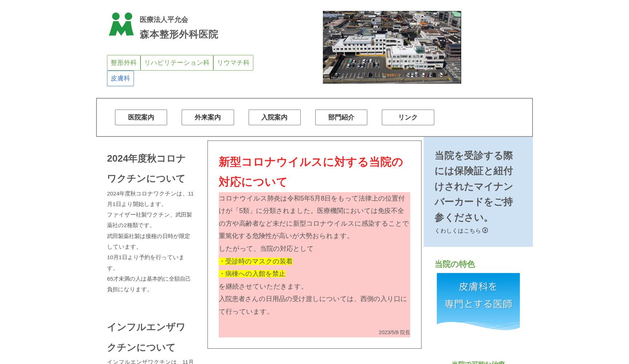The width and height of the screenshot is (629, 364).
Task: Click the highlighted 病棟への入館を禁止 text
Action: [x=252, y=274]
